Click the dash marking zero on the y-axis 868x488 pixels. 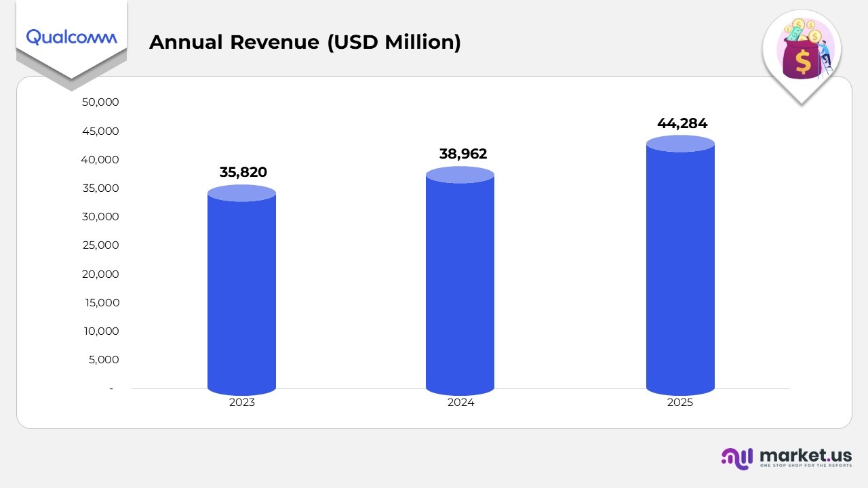coord(111,388)
